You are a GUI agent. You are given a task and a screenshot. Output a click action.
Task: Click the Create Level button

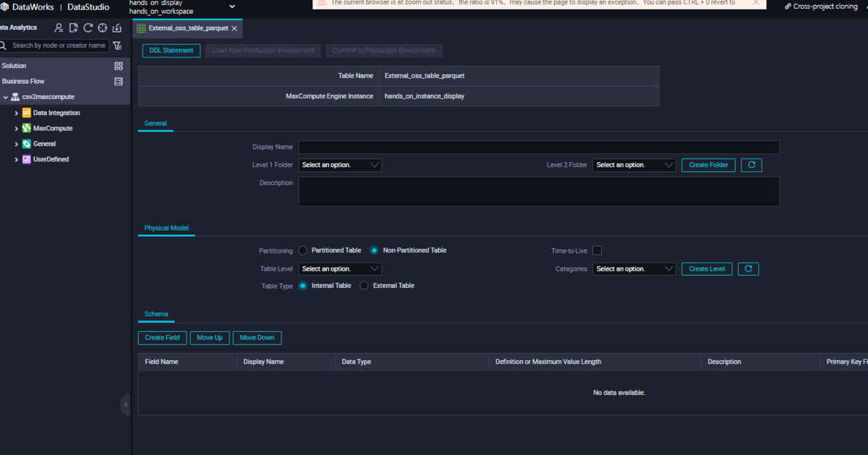707,268
